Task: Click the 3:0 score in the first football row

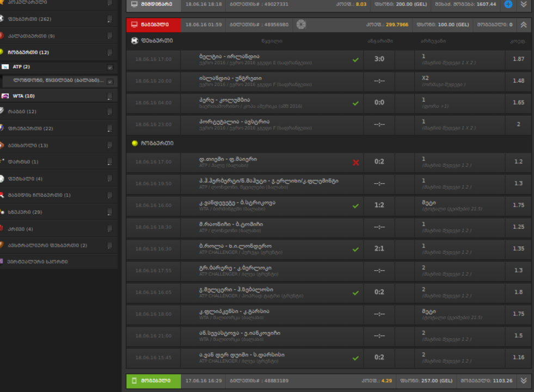Action: tap(379, 59)
